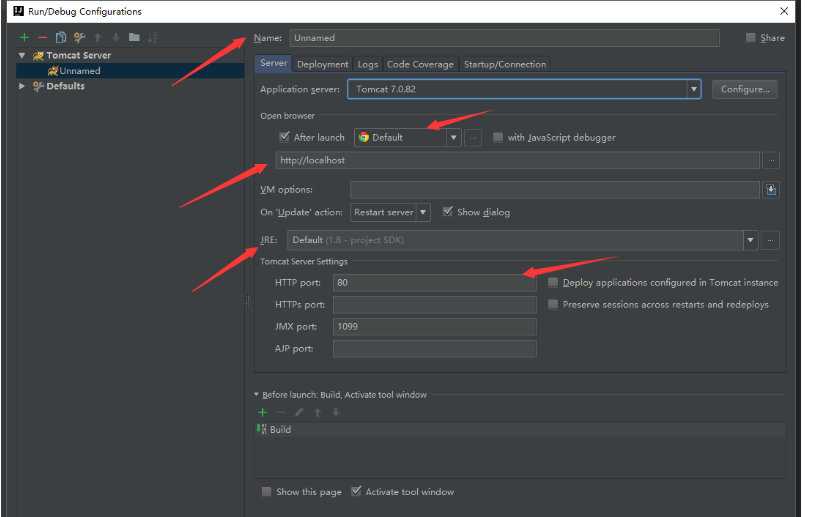828x517 pixels.
Task: Move configuration down with the toolbar arrow
Action: (x=116, y=37)
